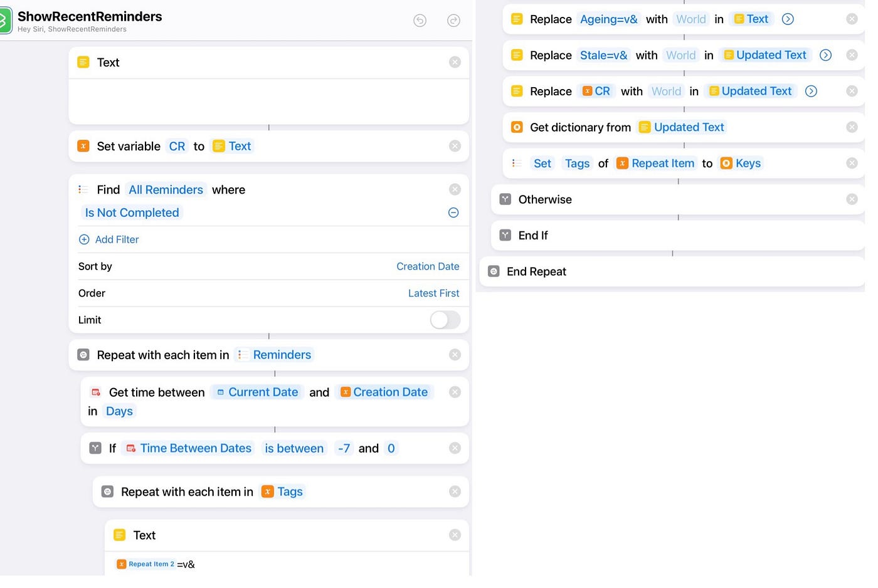The height and width of the screenshot is (588, 878).
Task: Remove the Get time between action
Action: click(455, 392)
